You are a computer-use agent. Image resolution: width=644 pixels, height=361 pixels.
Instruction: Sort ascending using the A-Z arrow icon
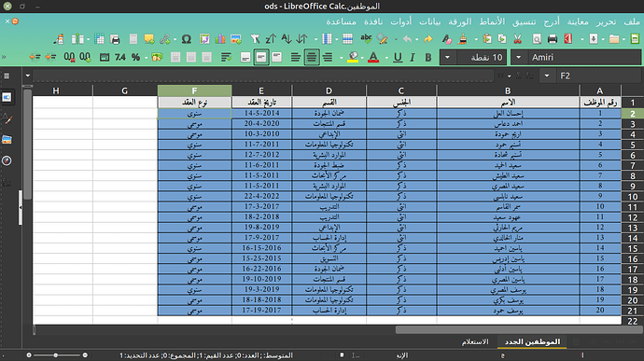pyautogui.click(x=287, y=39)
